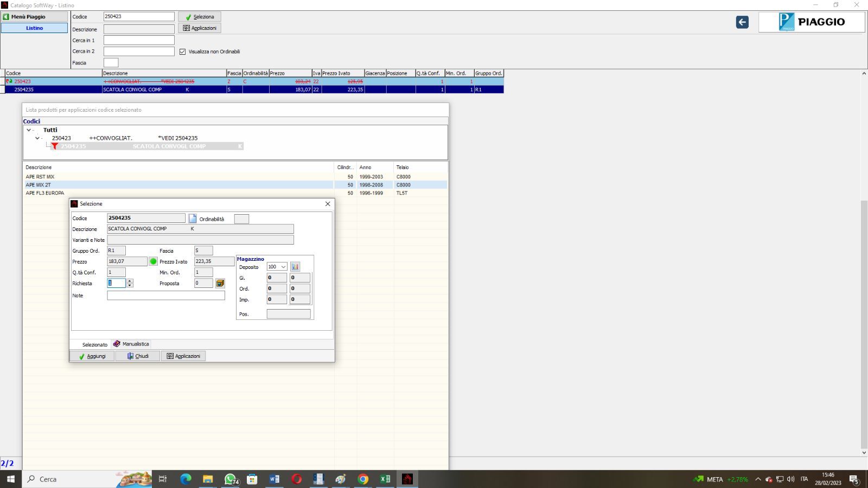This screenshot has height=488, width=868.
Task: Open the Deposito dropdown
Action: coord(283,267)
